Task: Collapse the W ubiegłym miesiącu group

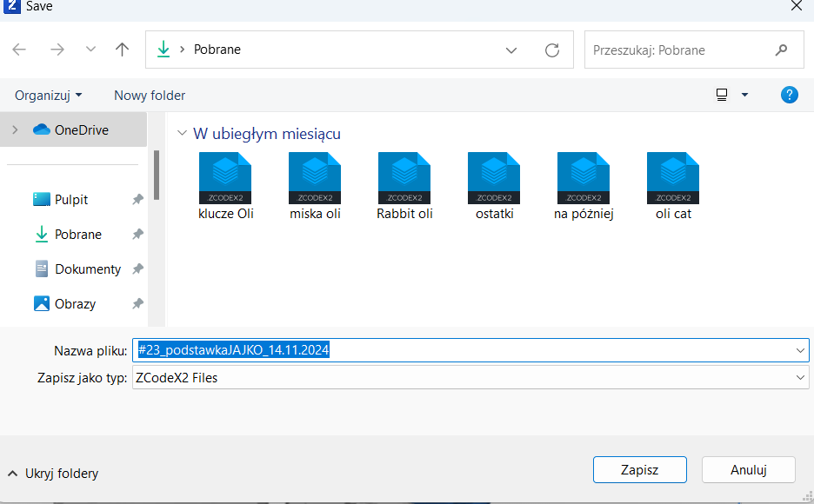Action: point(182,133)
